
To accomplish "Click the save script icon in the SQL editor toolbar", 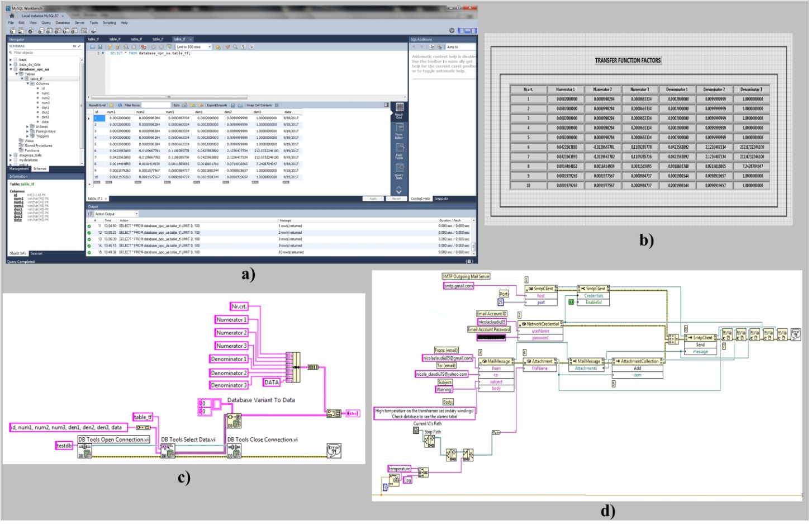I will click(101, 47).
